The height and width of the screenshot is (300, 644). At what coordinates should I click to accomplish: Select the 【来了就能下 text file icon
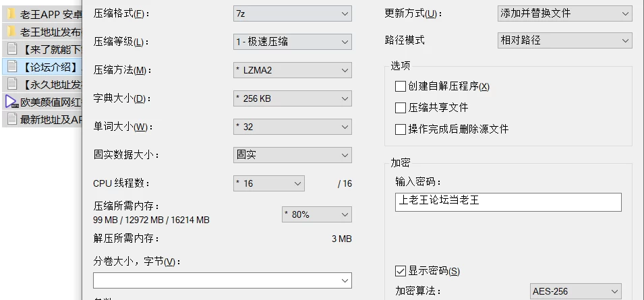tap(12, 49)
